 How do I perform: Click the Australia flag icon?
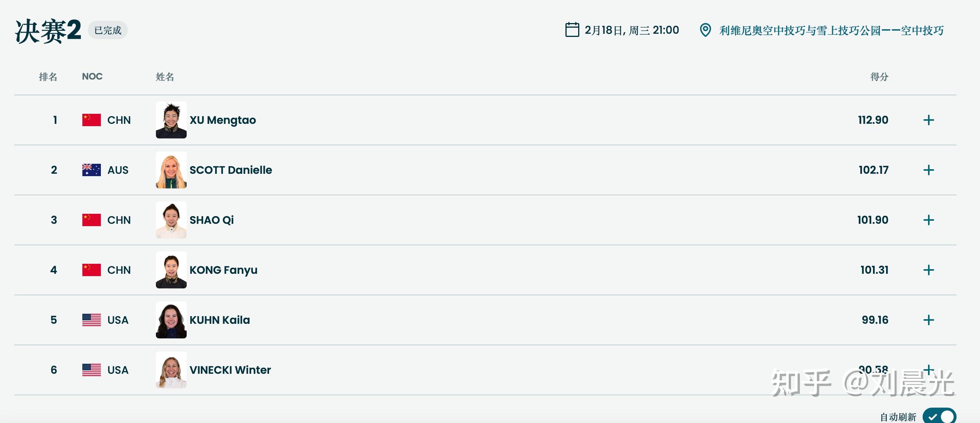click(x=92, y=170)
